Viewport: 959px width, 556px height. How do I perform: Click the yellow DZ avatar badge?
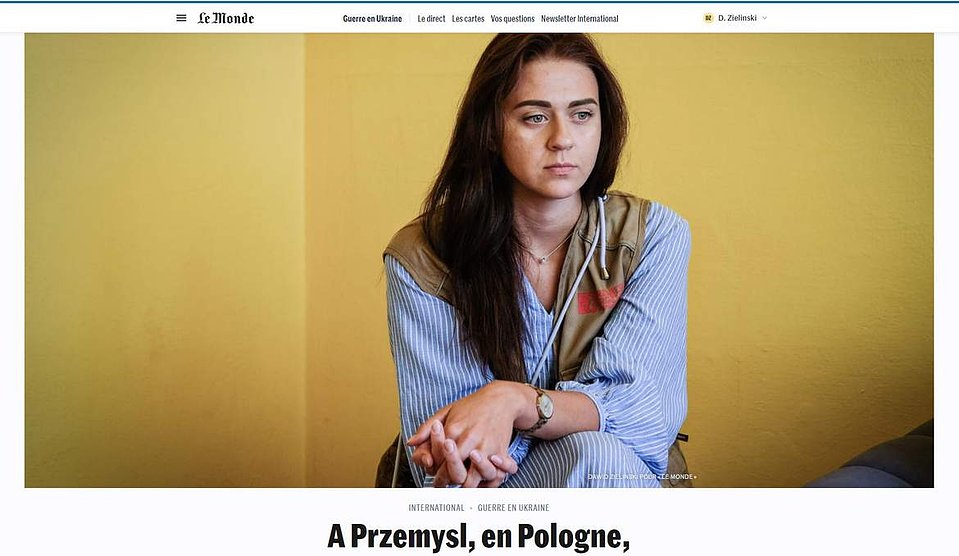(x=709, y=18)
